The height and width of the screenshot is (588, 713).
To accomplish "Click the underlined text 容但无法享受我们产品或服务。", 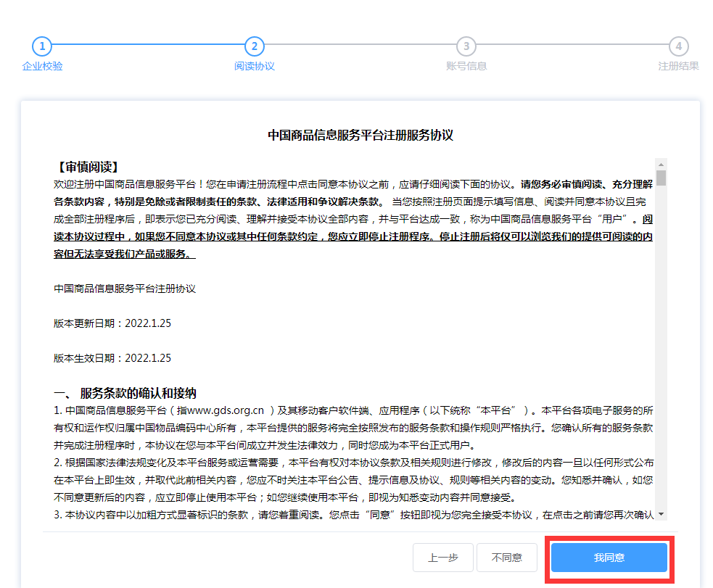I will (125, 254).
